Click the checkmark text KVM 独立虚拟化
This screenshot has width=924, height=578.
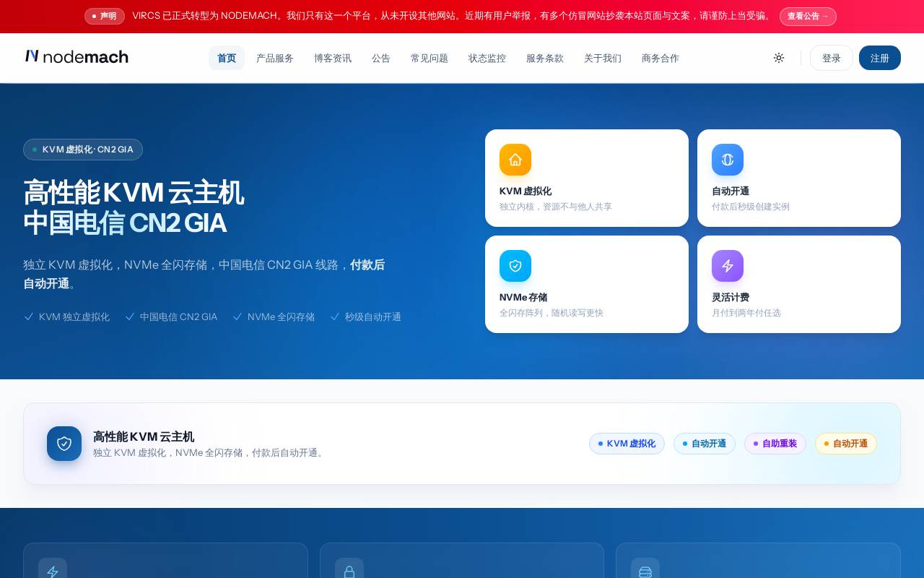tap(74, 316)
